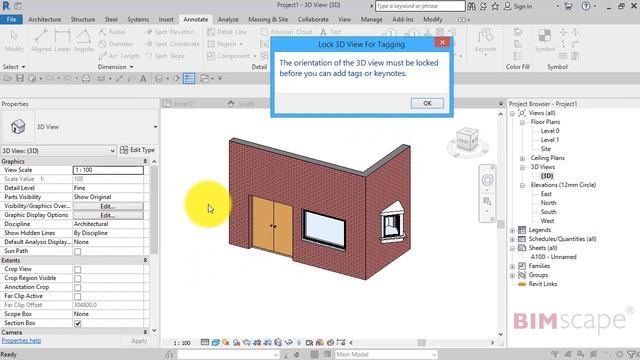Switch to the Structure ribbon tab
Viewport: 640px width, 360px height.
pos(83,19)
